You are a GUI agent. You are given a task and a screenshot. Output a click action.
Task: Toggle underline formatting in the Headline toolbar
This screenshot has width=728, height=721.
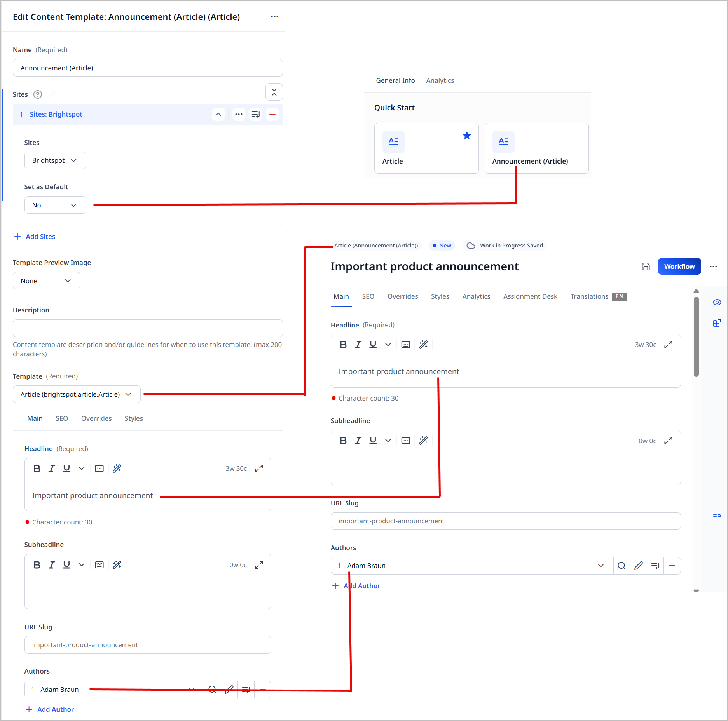pos(373,345)
